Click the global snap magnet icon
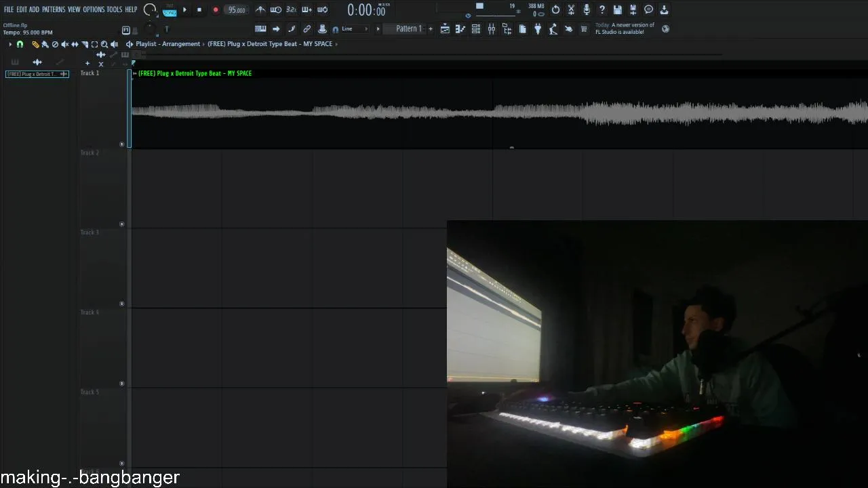 pos(335,29)
